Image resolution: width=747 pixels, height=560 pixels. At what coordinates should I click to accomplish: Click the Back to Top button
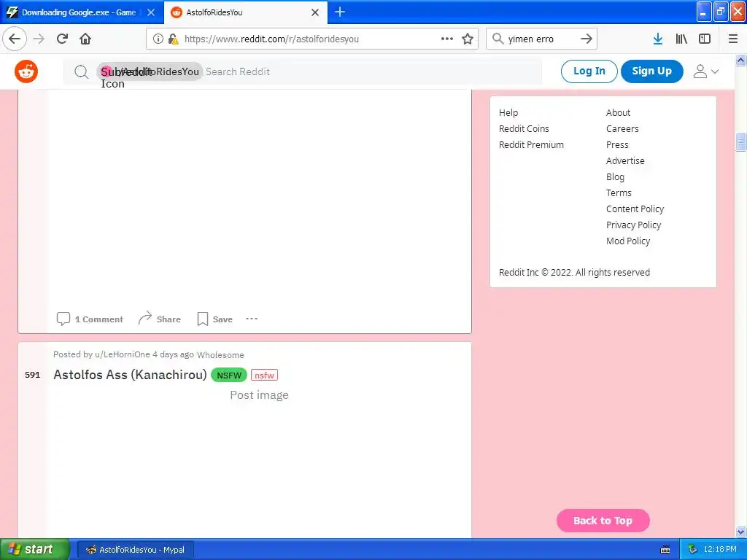coord(603,521)
